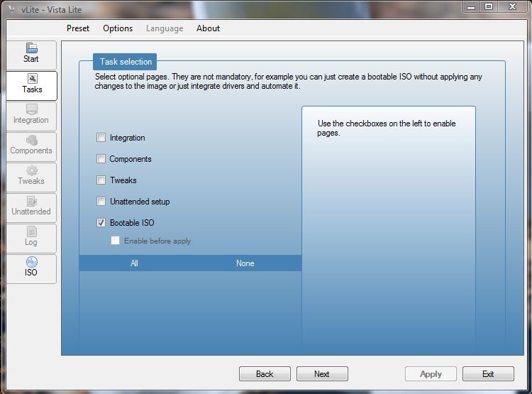Close the vLite window
Image resolution: width=532 pixels, height=394 pixels.
[x=513, y=6]
